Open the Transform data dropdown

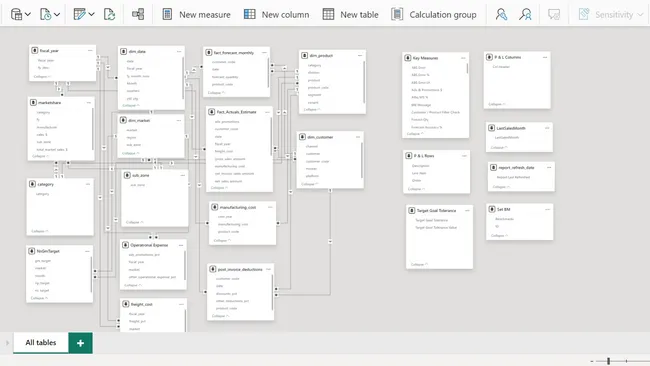click(x=84, y=15)
